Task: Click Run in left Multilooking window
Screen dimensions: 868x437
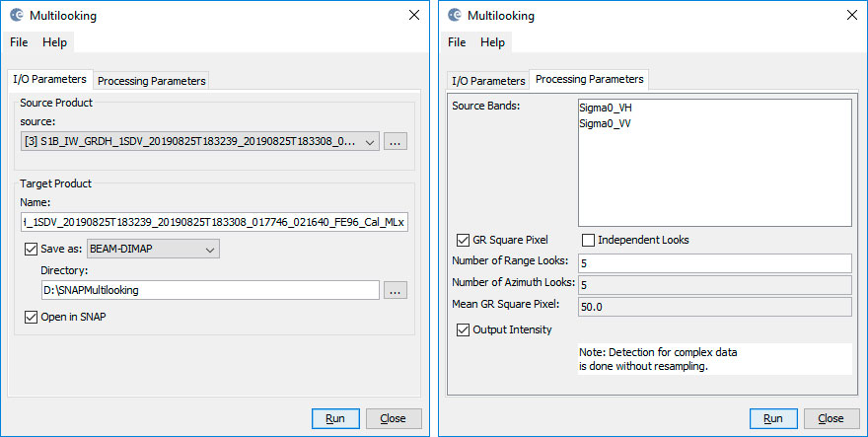Action: [x=335, y=418]
